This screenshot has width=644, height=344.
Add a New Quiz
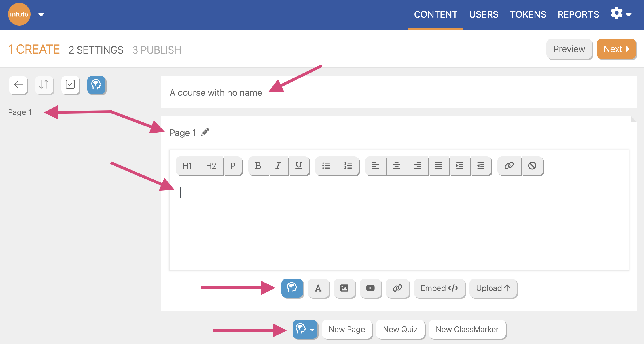pos(400,329)
